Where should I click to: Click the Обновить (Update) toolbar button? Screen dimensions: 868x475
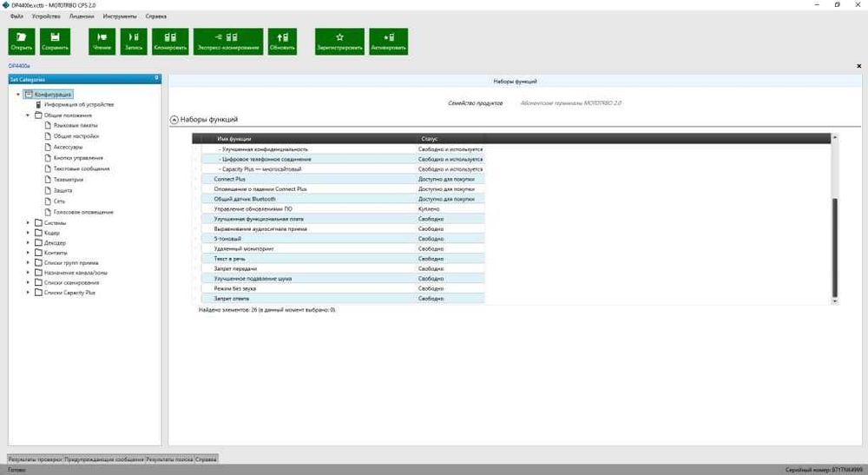point(282,42)
